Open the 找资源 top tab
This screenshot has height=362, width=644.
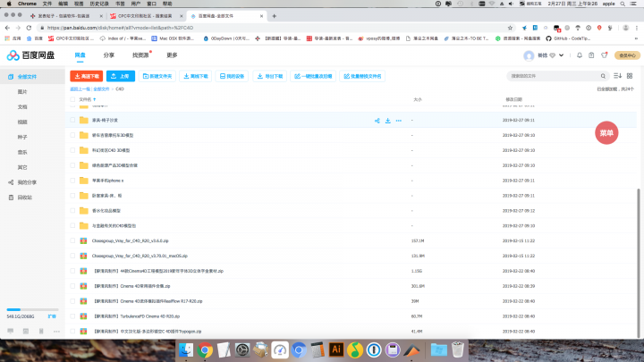tap(140, 55)
